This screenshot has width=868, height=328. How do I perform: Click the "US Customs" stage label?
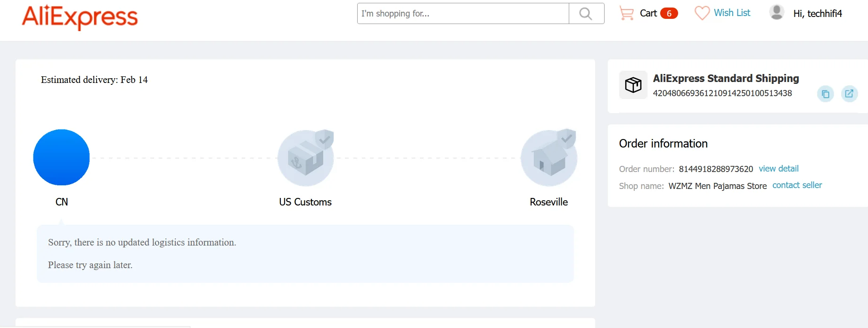point(305,202)
